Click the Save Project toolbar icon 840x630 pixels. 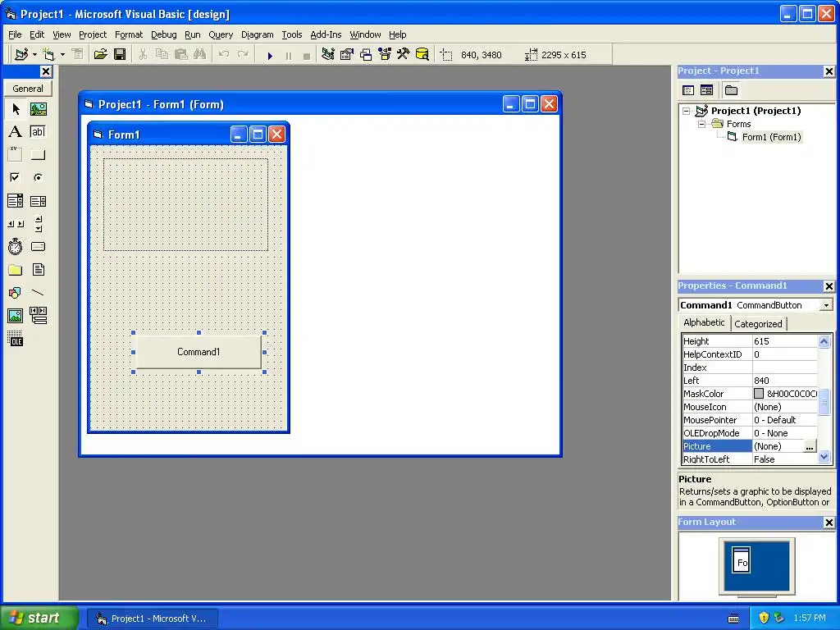pyautogui.click(x=120, y=54)
